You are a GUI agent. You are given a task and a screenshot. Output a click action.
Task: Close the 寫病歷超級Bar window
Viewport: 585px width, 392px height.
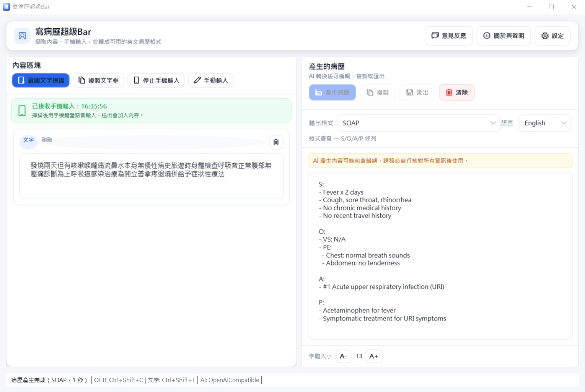click(574, 7)
